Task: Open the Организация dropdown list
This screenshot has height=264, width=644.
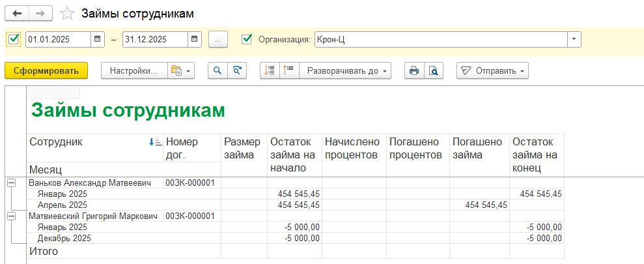Action: pos(574,40)
